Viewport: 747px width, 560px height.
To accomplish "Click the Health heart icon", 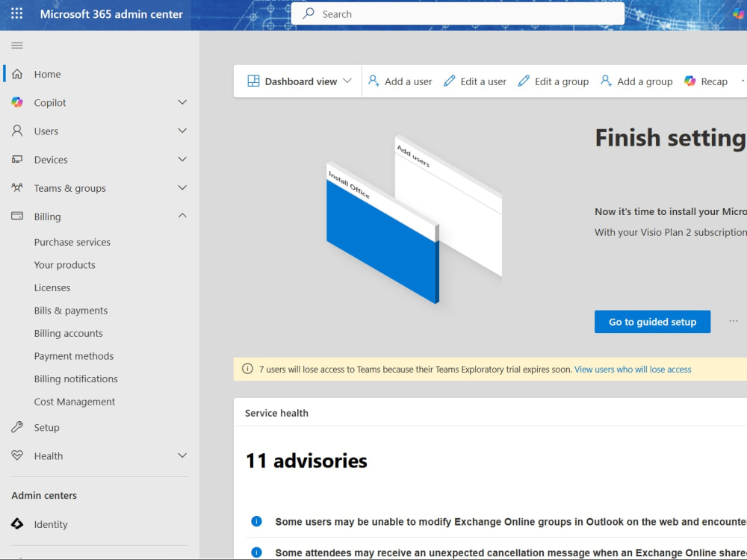I will [17, 455].
